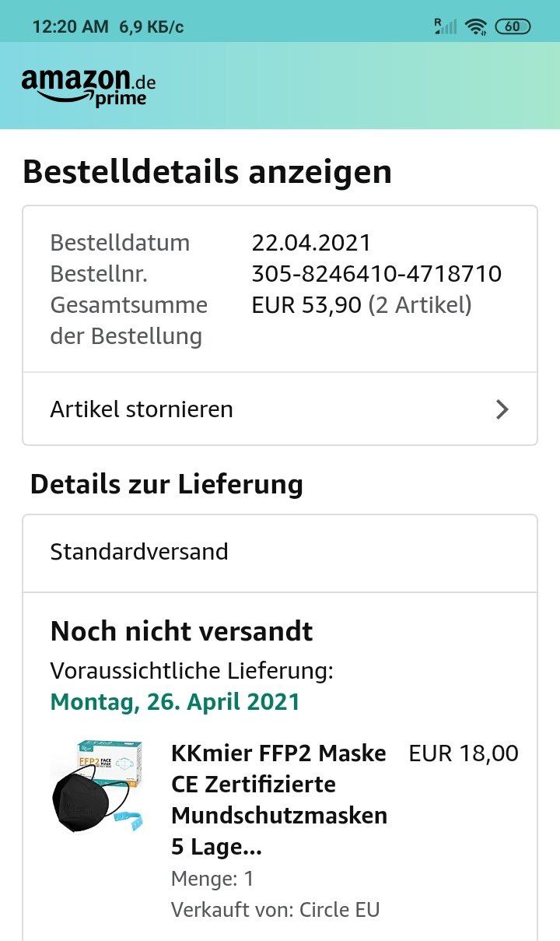560x941 pixels.
Task: Open the Artikel stornieren chevron arrow
Action: click(502, 409)
